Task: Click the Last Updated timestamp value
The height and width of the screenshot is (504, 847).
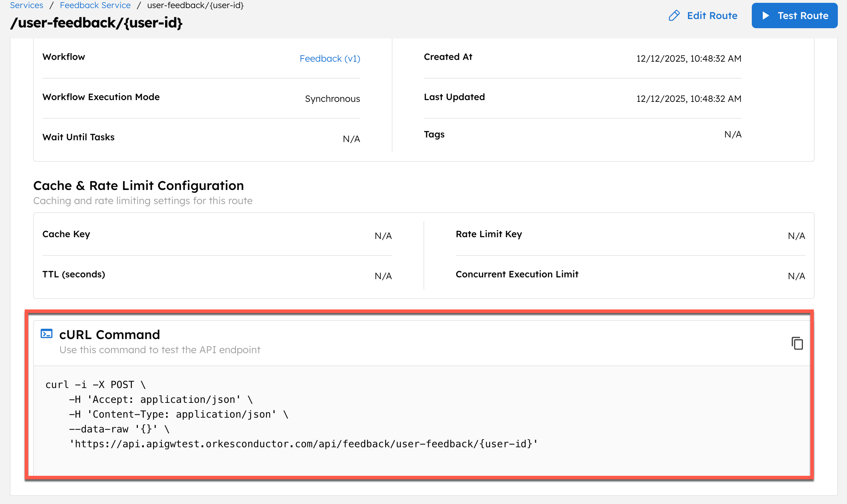Action: pos(688,99)
